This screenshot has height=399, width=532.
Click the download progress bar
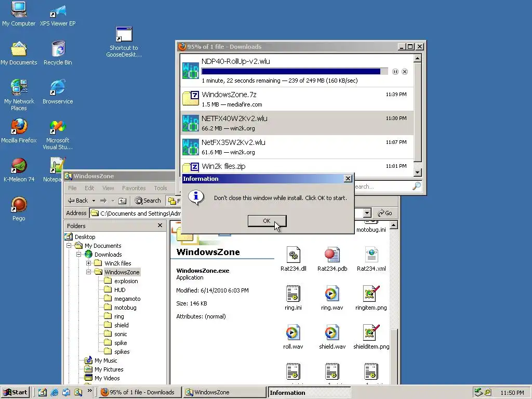pos(295,71)
